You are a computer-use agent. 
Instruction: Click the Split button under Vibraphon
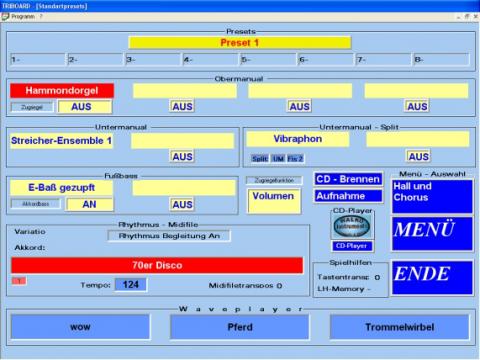pyautogui.click(x=260, y=159)
